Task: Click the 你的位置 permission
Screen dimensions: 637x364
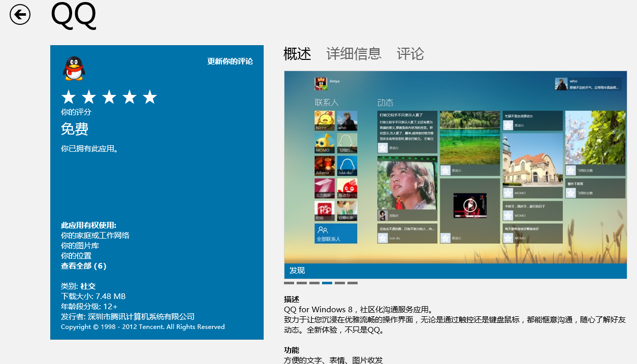Action: [x=76, y=256]
